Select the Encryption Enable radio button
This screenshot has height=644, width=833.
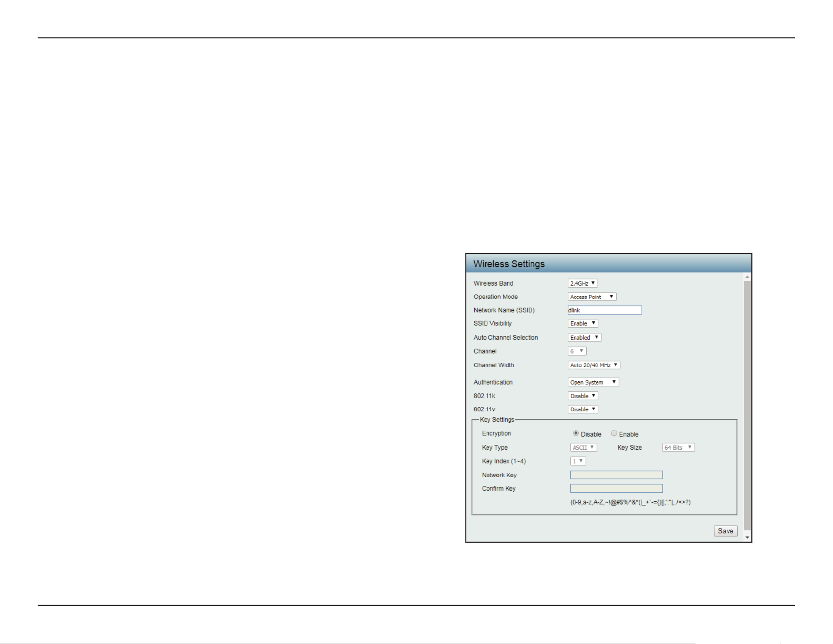(614, 433)
